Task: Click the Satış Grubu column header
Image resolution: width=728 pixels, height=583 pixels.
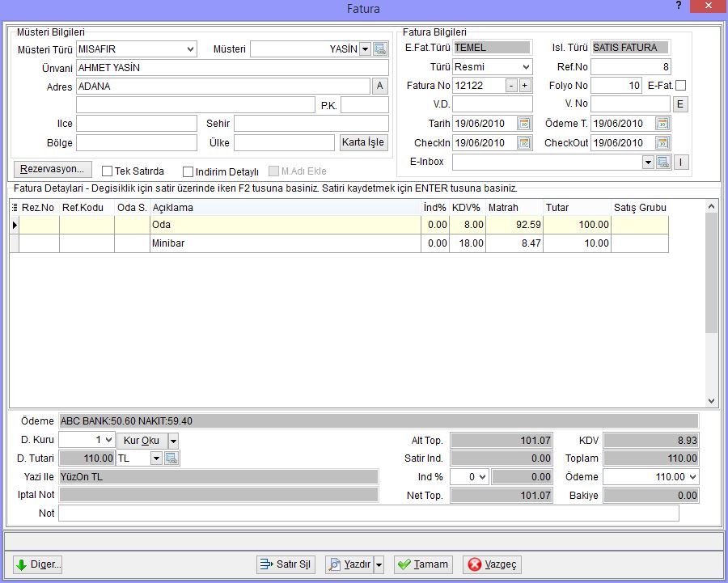Action: click(640, 208)
